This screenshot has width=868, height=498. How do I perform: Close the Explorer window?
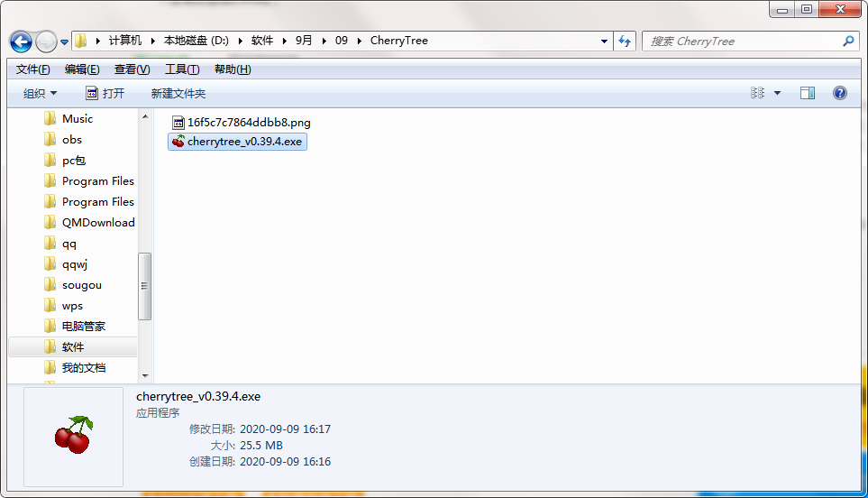pyautogui.click(x=840, y=9)
